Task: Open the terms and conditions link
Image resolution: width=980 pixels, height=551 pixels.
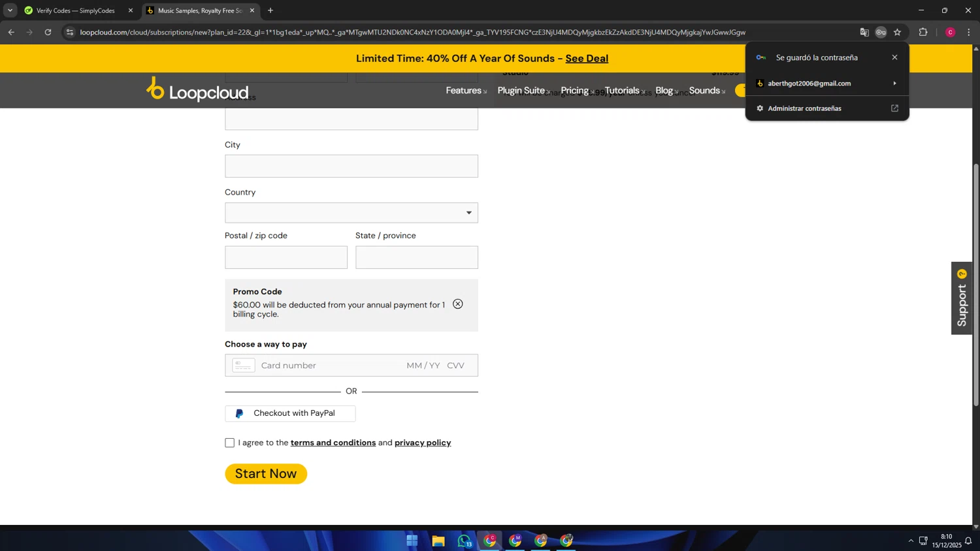Action: point(333,443)
